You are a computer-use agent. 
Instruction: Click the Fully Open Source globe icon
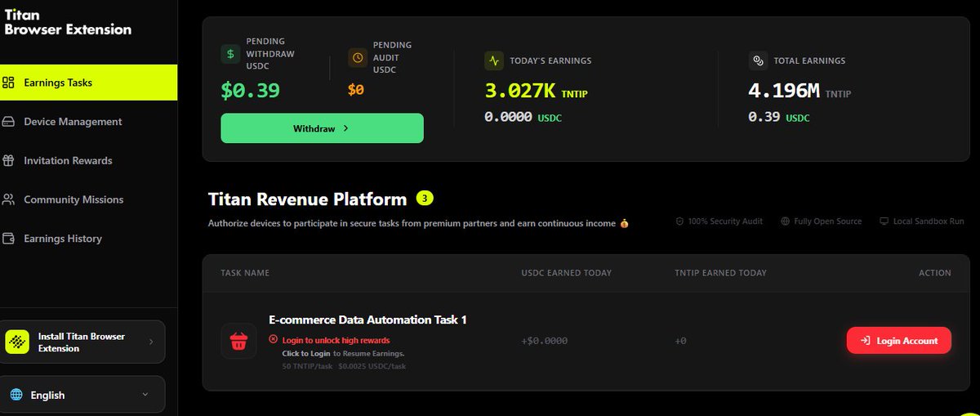pos(785,221)
